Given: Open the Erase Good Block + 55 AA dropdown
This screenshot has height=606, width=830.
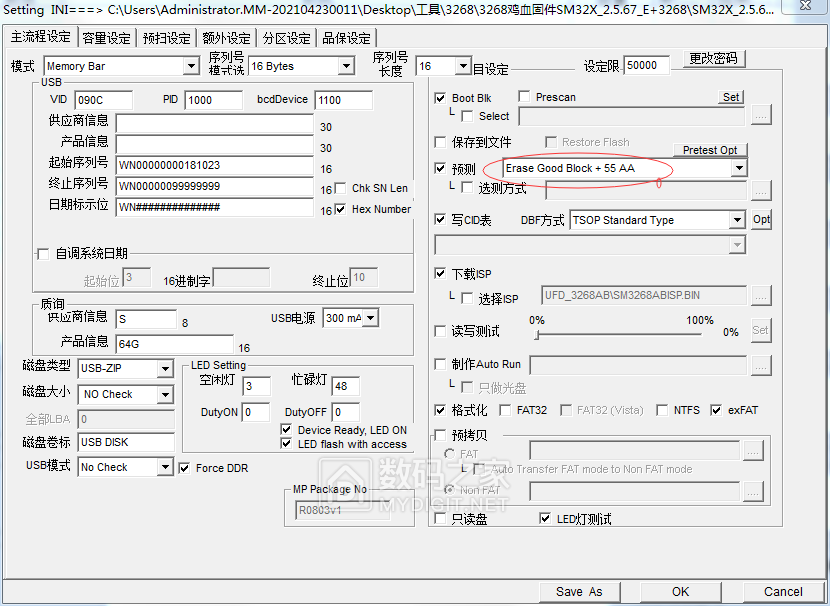Looking at the screenshot, I should [738, 167].
